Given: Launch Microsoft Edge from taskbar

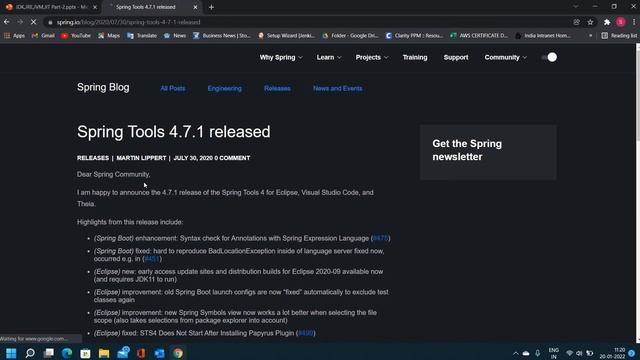Looking at the screenshot, I should (67, 353).
